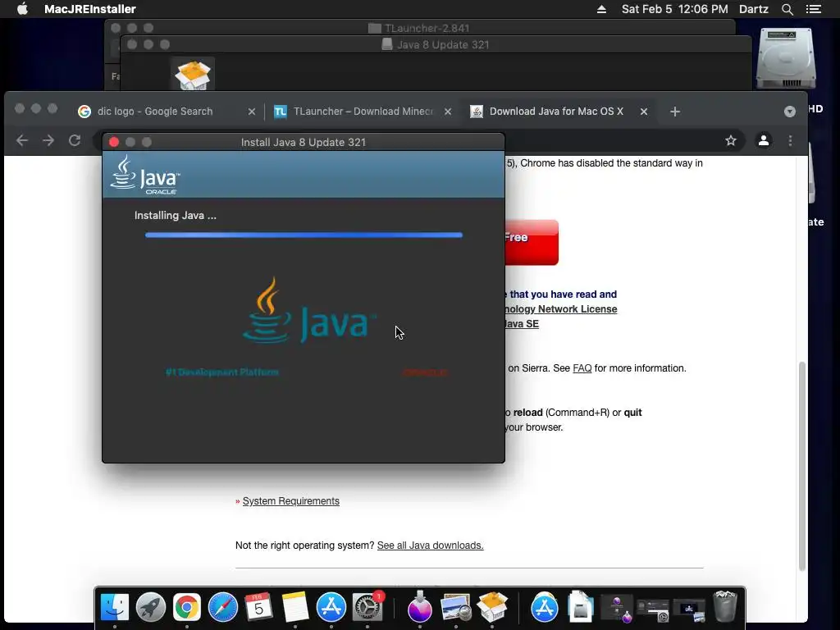Open Google Chrome from the dock
The width and height of the screenshot is (840, 630).
186,607
